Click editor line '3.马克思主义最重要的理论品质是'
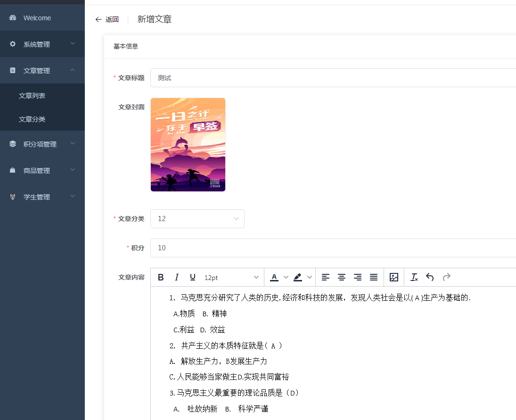Viewport: 516px width, 420px height. point(234,393)
